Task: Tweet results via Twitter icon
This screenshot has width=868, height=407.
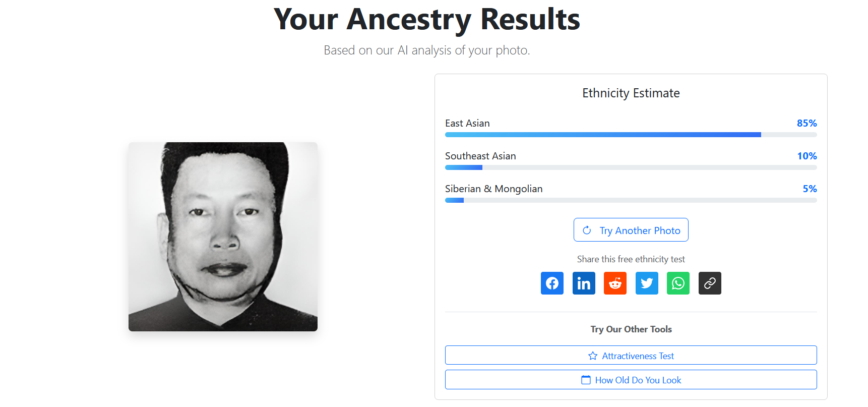Action: click(x=647, y=283)
